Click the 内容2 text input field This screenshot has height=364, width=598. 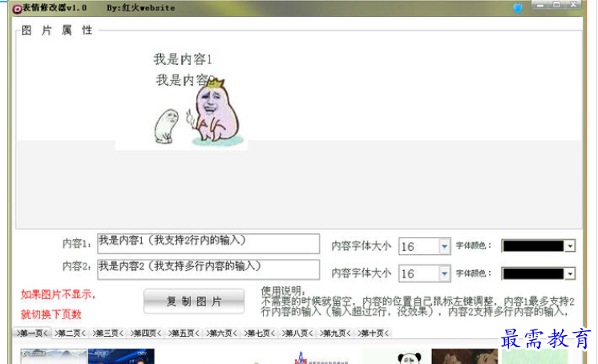click(x=208, y=269)
